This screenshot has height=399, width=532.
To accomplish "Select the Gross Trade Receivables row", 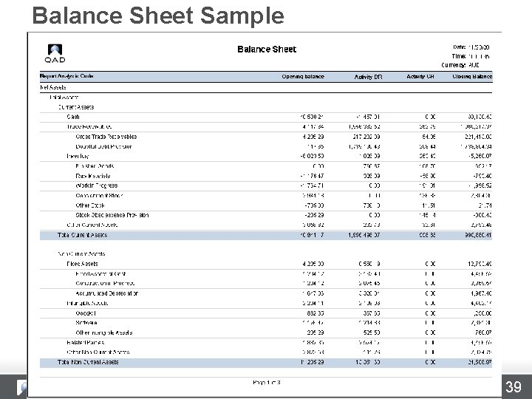I will (x=266, y=137).
